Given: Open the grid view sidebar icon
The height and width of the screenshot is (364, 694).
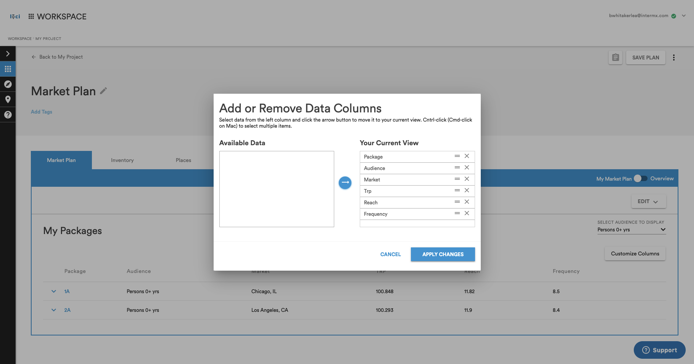Looking at the screenshot, I should (8, 69).
